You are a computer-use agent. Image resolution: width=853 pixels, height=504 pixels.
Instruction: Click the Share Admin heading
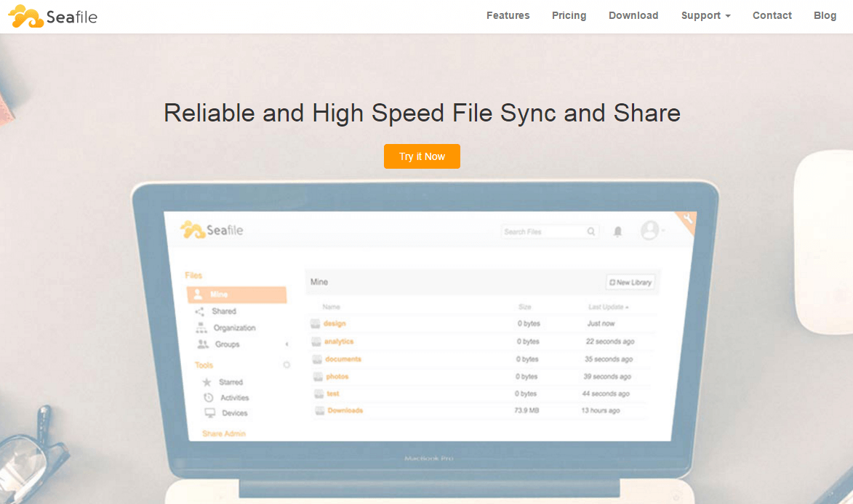(223, 433)
